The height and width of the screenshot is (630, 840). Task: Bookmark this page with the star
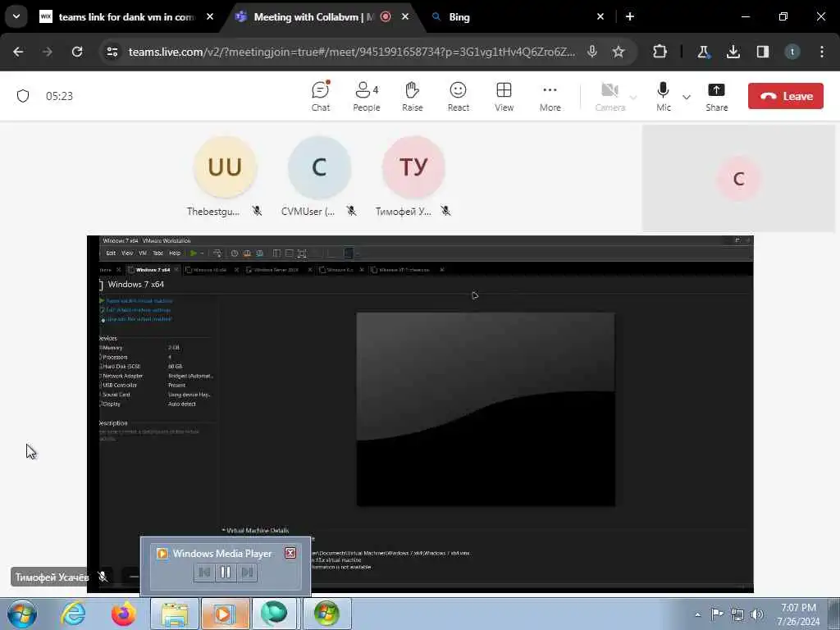click(619, 52)
